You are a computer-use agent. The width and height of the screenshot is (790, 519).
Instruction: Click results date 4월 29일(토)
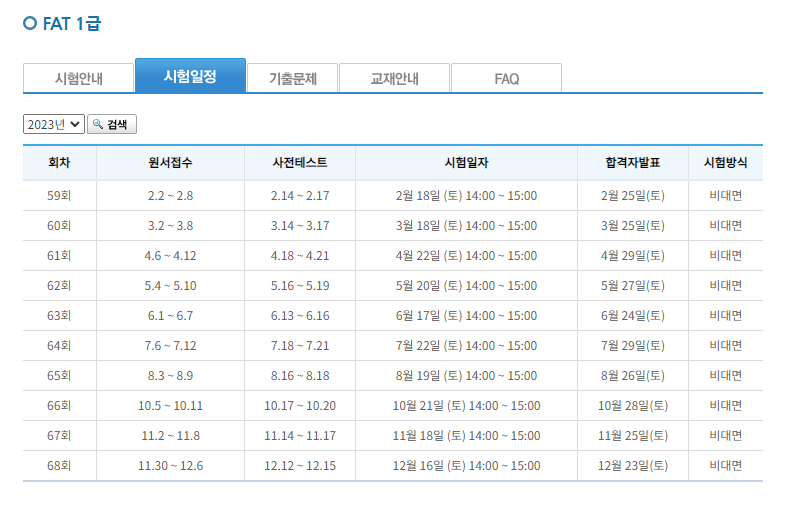(x=633, y=255)
